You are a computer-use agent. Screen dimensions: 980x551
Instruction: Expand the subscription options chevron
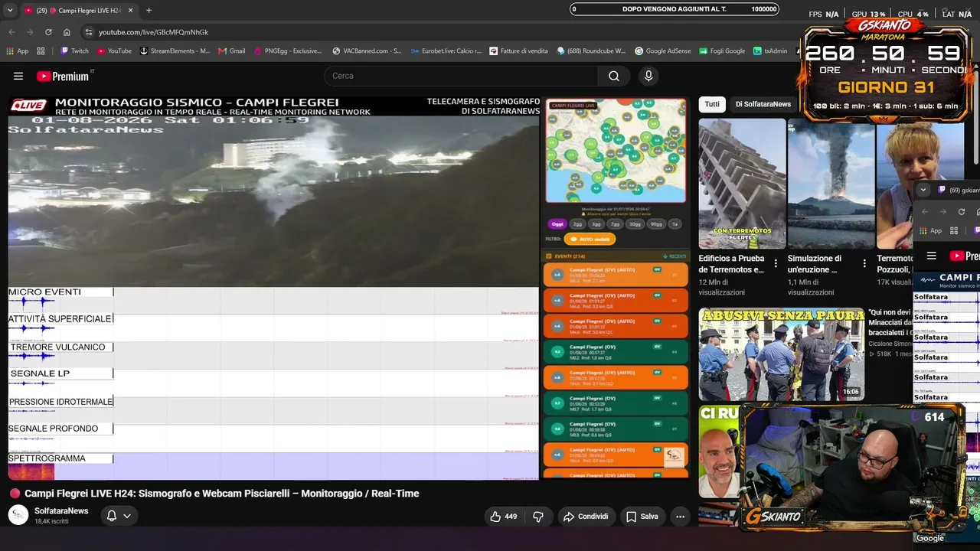[x=127, y=516]
